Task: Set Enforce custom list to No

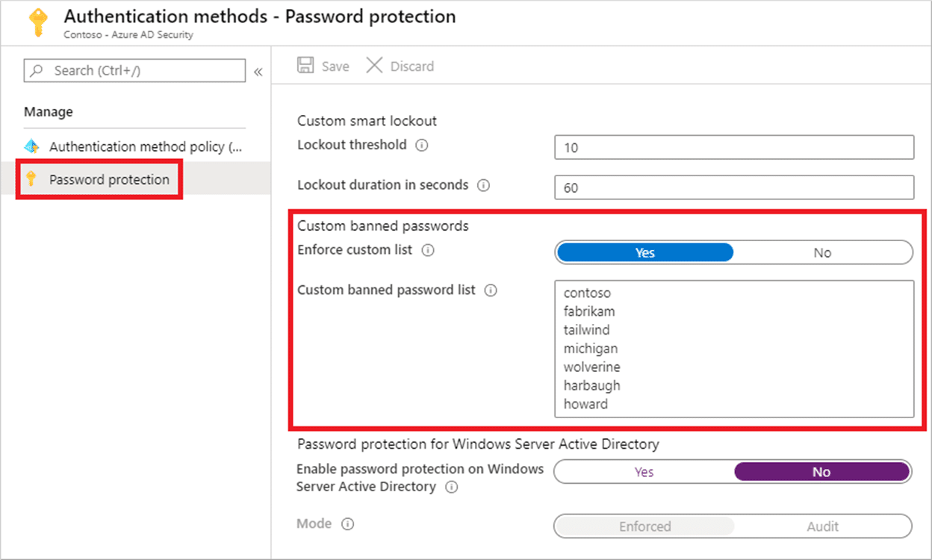Action: coord(821,252)
